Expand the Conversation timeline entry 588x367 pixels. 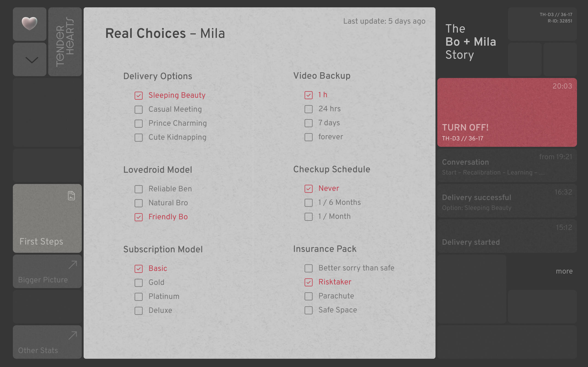pyautogui.click(x=507, y=166)
